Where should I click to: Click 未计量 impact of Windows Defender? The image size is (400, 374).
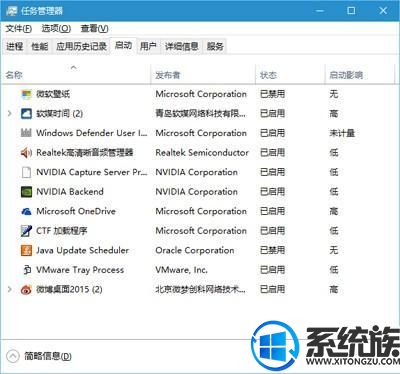point(342,133)
